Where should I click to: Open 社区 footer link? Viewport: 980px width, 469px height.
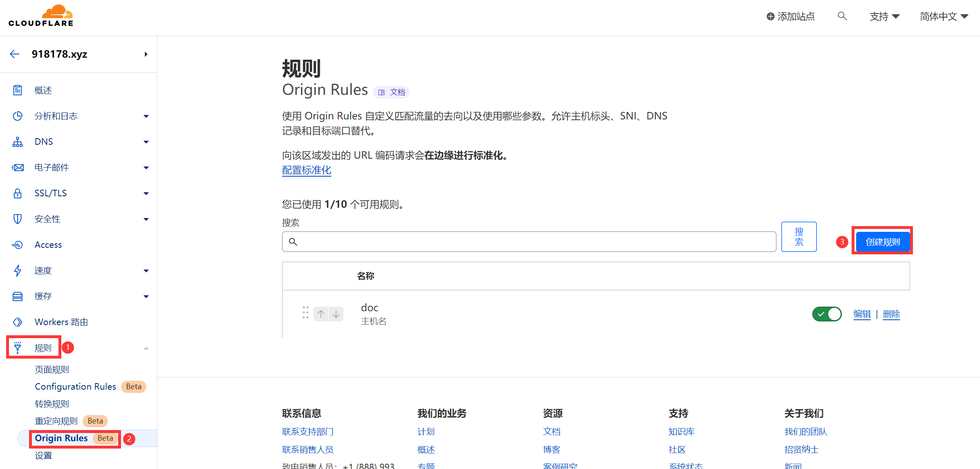click(x=677, y=449)
